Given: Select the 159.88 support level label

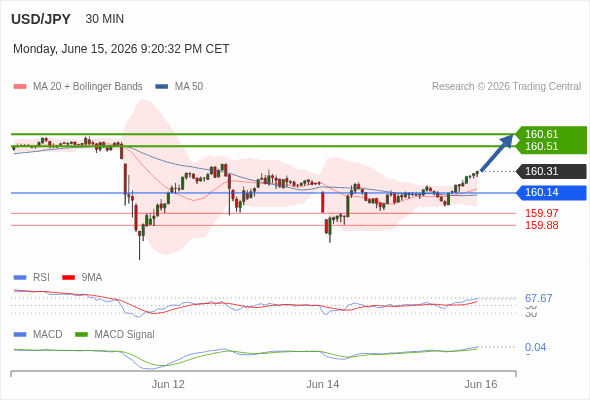Looking at the screenshot, I should pyautogui.click(x=541, y=225).
